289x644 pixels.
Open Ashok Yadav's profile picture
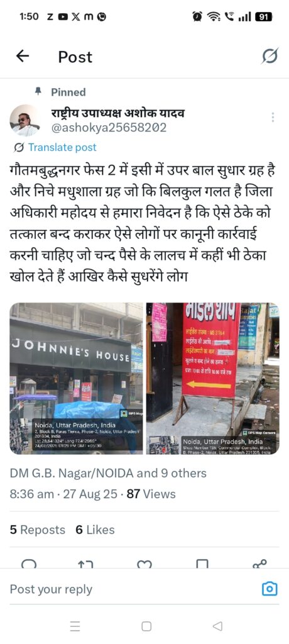25,120
